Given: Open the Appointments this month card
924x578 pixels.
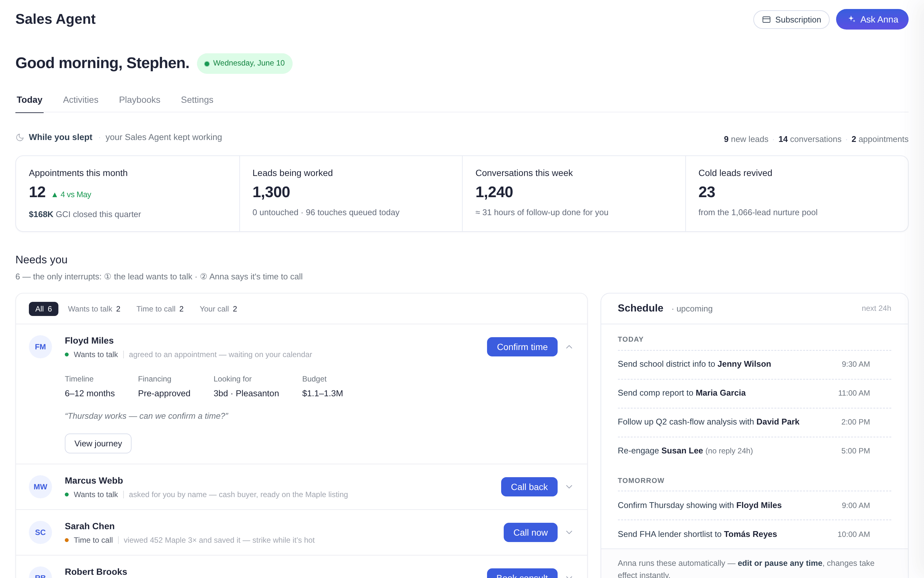Looking at the screenshot, I should 127,193.
